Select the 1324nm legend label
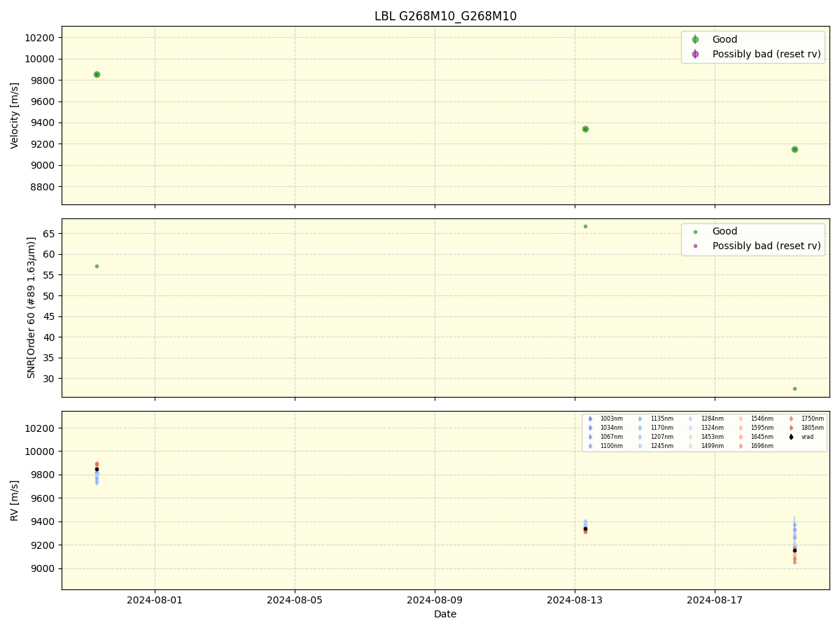Image resolution: width=840 pixels, height=630 pixels. 713,428
